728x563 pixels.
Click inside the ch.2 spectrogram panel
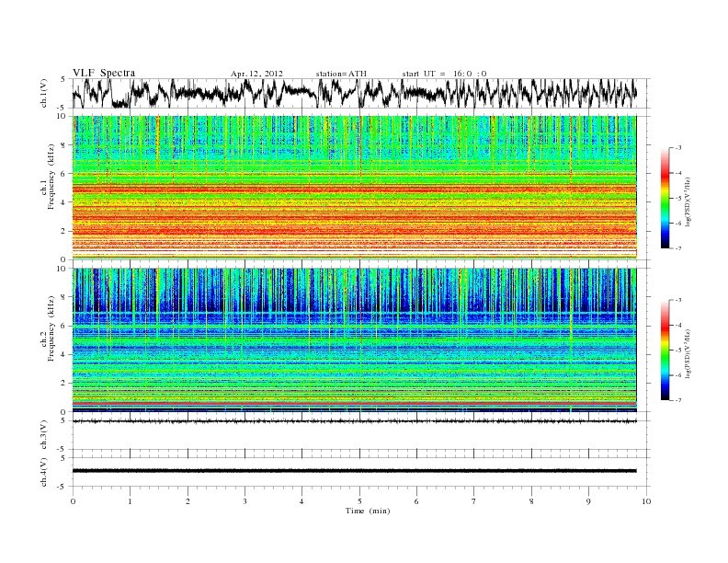[354, 340]
